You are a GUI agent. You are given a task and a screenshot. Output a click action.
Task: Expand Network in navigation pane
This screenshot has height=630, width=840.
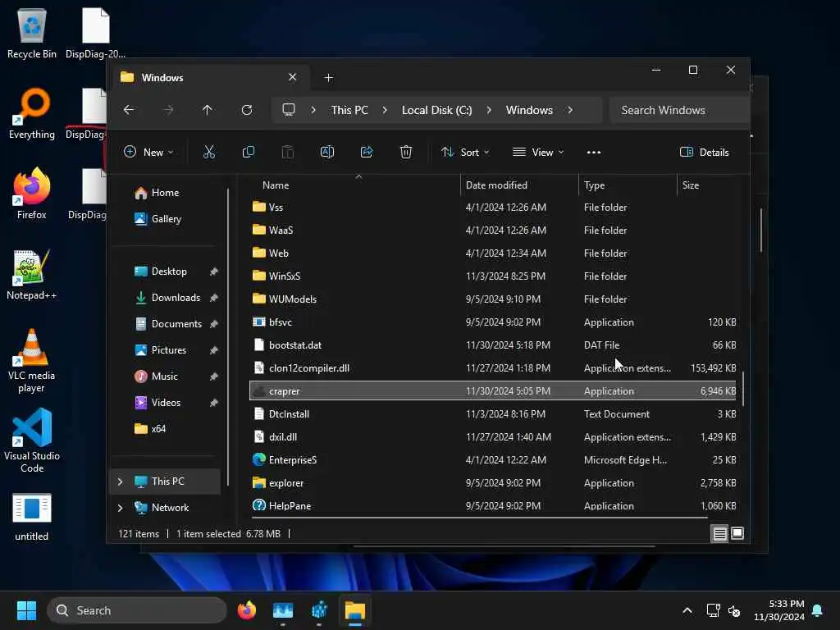point(120,508)
